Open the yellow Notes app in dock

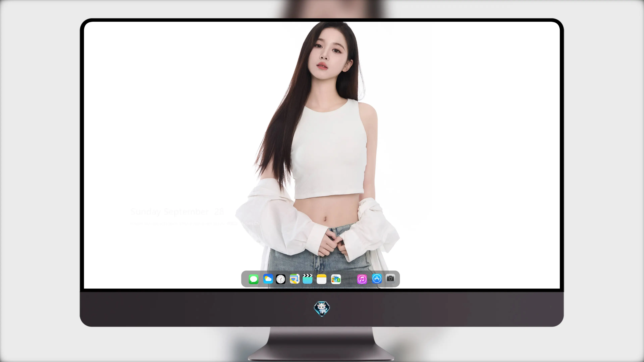tap(321, 279)
